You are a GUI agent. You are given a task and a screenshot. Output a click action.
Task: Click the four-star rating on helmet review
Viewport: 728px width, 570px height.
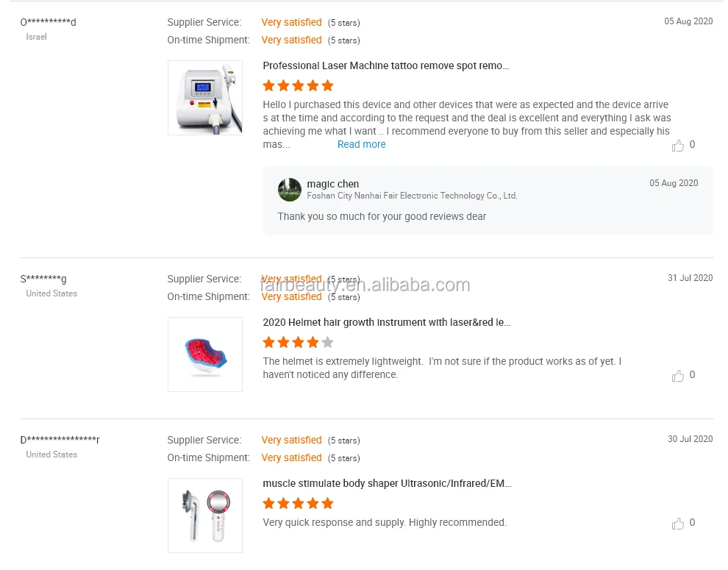pos(298,342)
